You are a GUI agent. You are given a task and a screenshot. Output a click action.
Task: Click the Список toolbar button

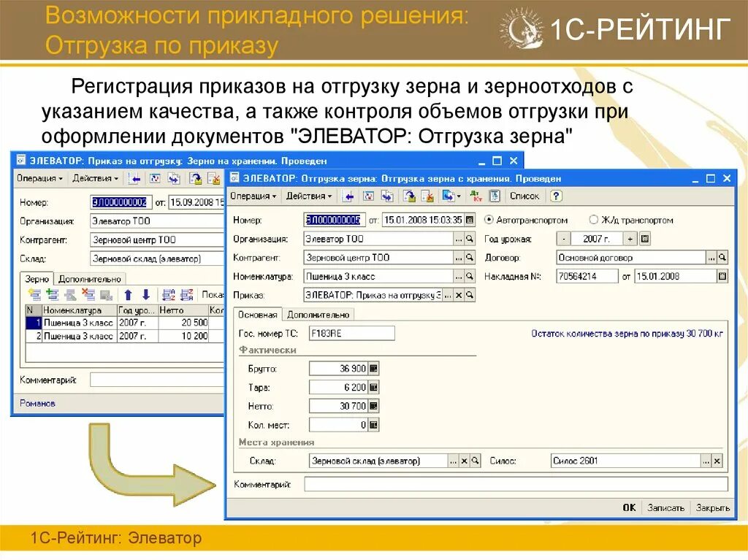click(524, 196)
